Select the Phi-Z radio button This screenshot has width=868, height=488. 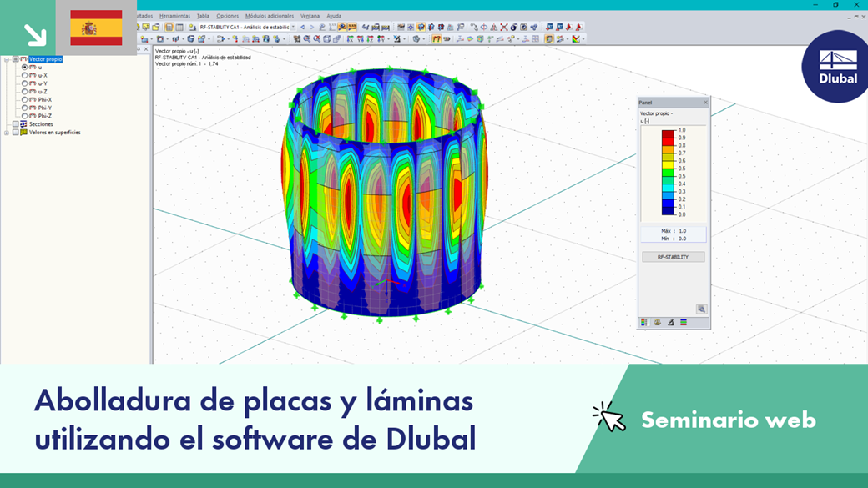point(24,116)
